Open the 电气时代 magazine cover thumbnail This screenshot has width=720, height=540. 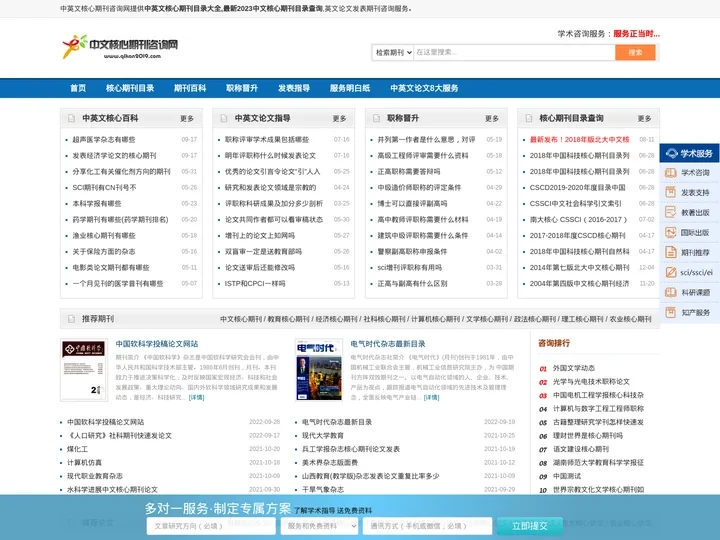coord(319,370)
